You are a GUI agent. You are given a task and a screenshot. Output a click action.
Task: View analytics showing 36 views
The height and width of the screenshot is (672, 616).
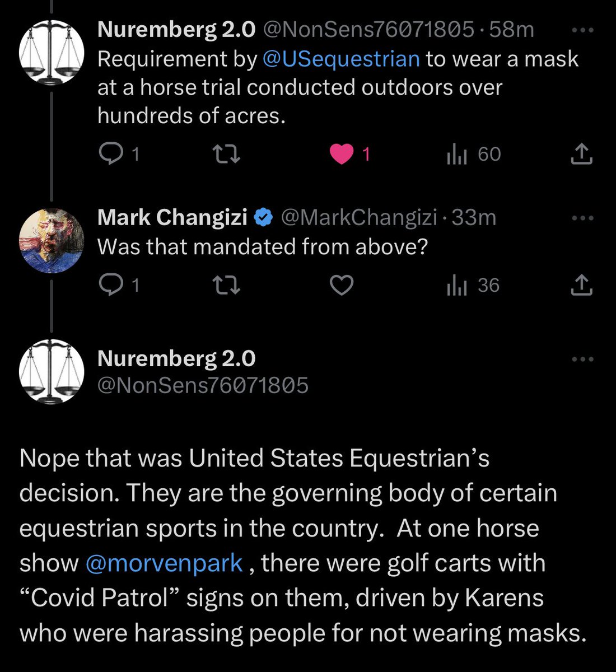(458, 286)
